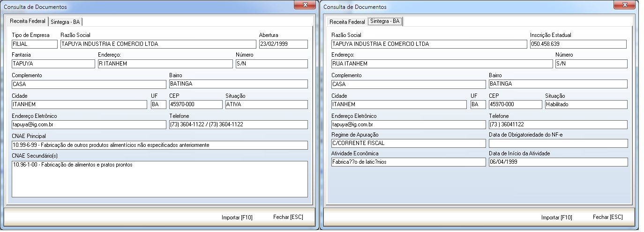Click the Tipo de Empresa field showing FILIAL
The image size is (644, 232).
pos(34,44)
